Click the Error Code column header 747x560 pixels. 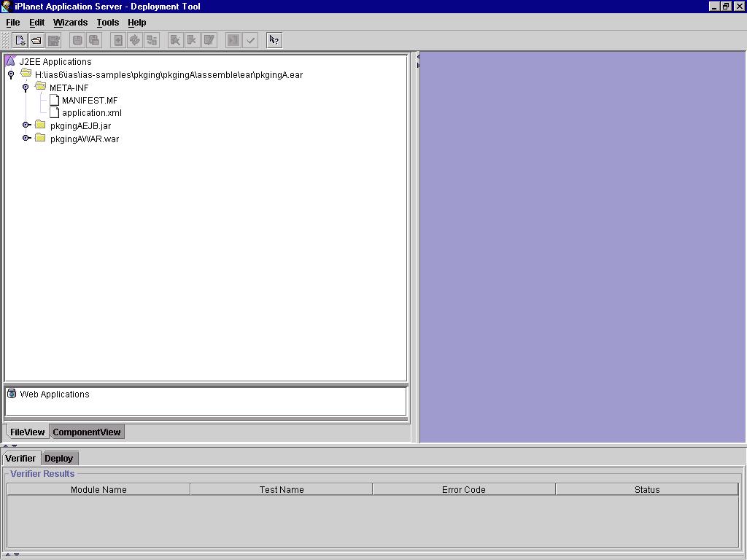(x=464, y=489)
